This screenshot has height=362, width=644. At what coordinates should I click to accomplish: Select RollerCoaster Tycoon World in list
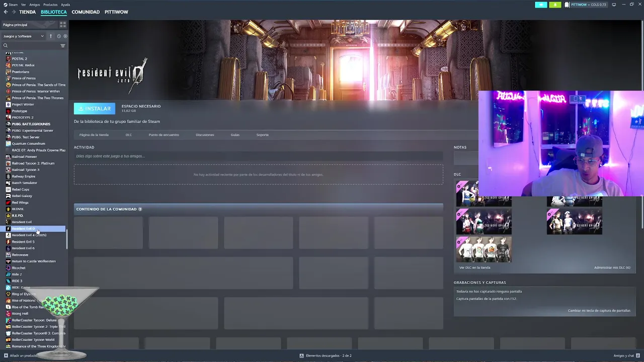click(33, 340)
